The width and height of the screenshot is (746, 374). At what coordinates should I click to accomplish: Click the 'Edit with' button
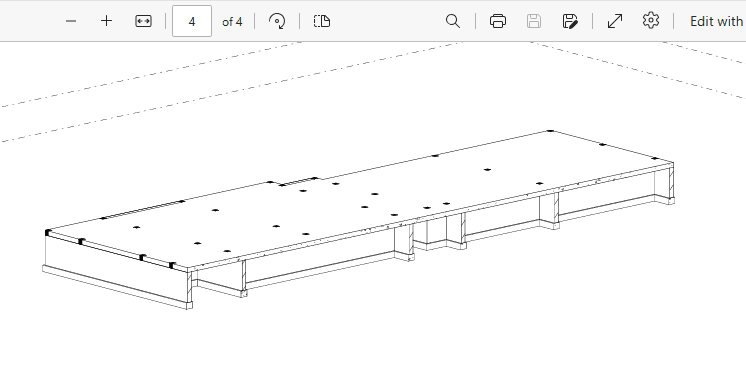[x=716, y=21]
